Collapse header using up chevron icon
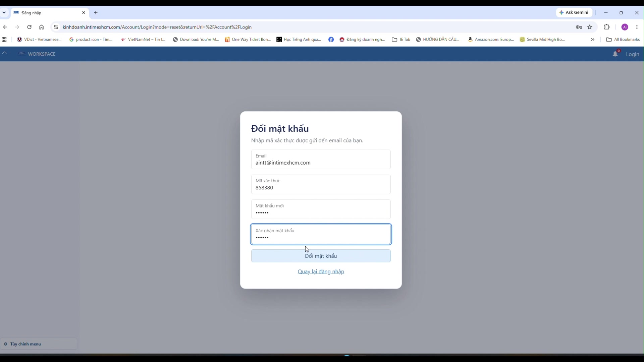Screen dimensions: 644x362 click(x=4, y=53)
